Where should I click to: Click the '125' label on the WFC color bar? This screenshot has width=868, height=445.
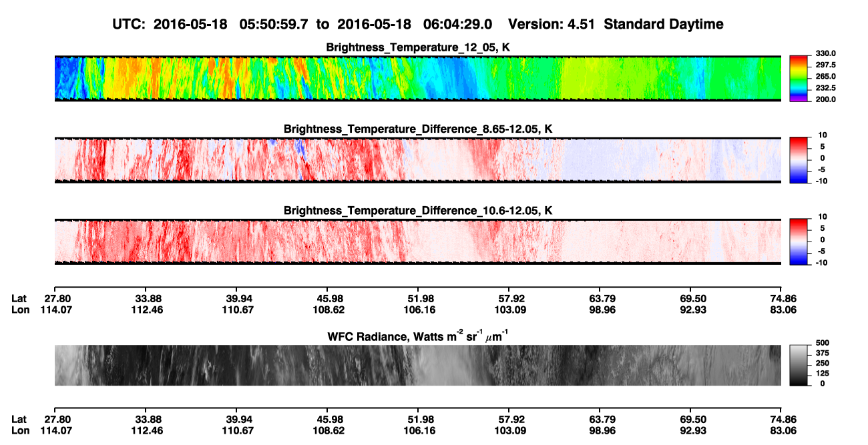pos(823,373)
